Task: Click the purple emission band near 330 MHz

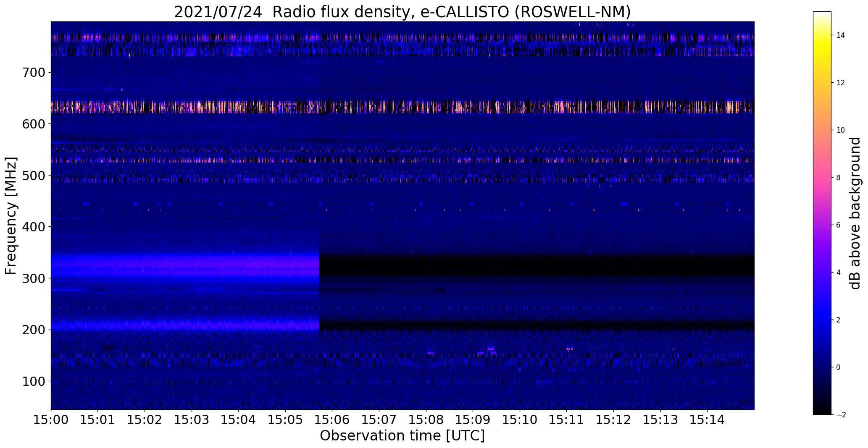Action: pyautogui.click(x=185, y=265)
